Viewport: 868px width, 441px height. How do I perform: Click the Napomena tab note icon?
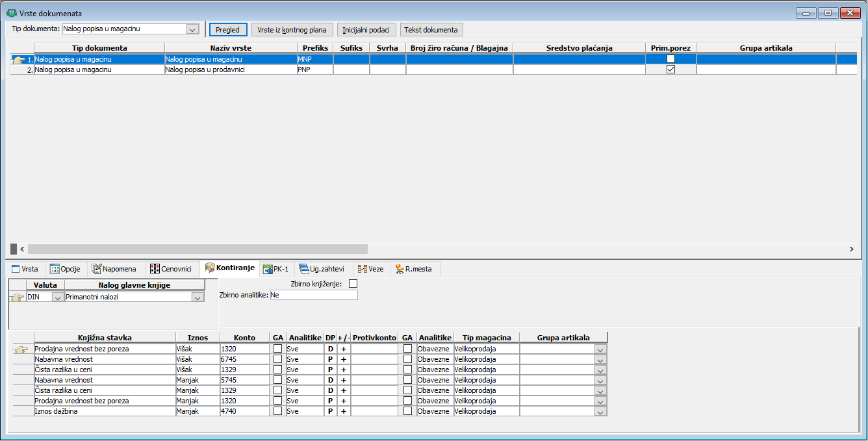tap(97, 269)
